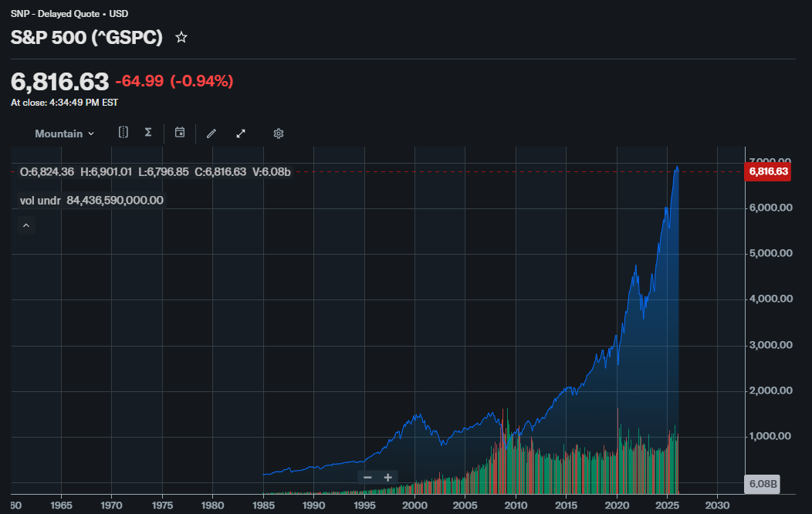Click the vol undr indicator label
The width and height of the screenshot is (812, 514).
point(40,201)
